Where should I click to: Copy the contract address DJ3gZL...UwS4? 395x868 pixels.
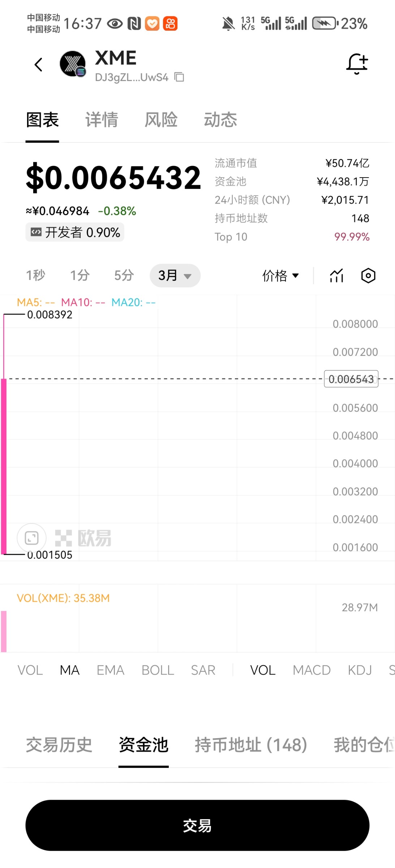(x=179, y=77)
